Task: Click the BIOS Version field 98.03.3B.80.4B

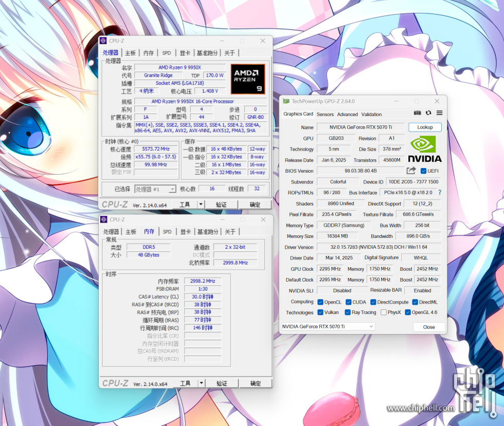Action: 361,171
